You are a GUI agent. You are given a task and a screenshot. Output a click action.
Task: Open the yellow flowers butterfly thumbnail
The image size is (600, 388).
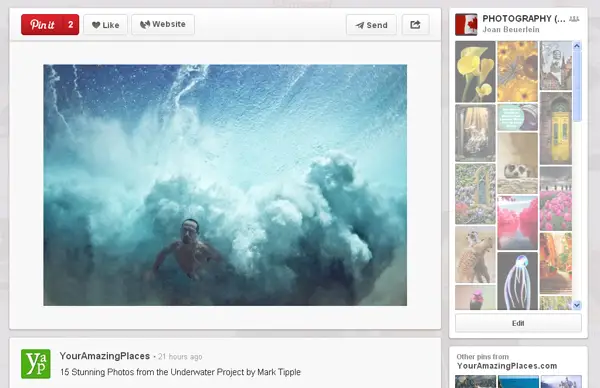coord(517,72)
